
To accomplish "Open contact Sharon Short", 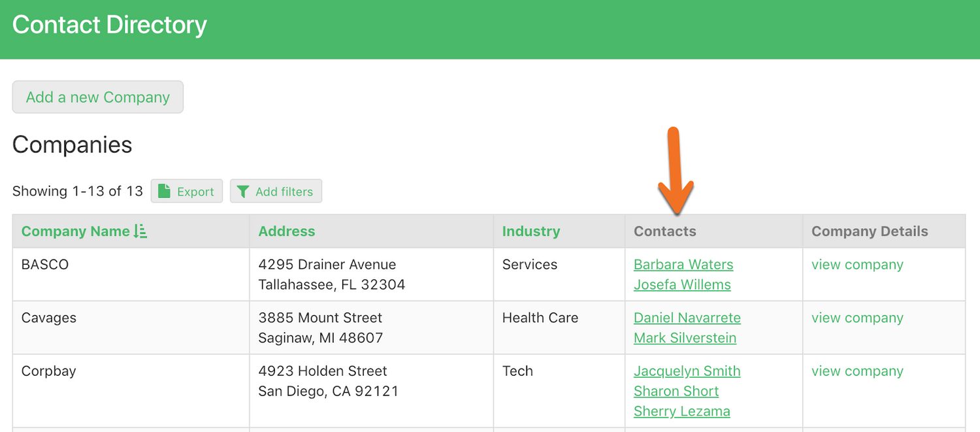I will point(676,391).
